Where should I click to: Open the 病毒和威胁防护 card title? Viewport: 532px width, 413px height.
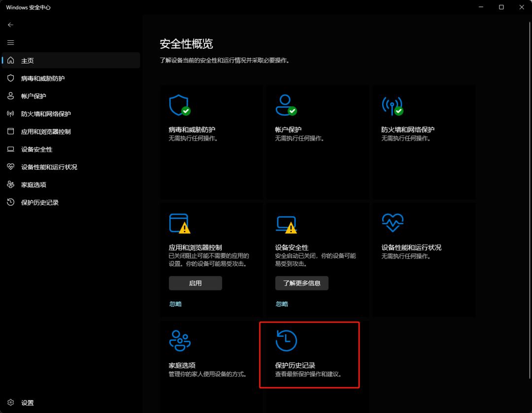click(192, 129)
